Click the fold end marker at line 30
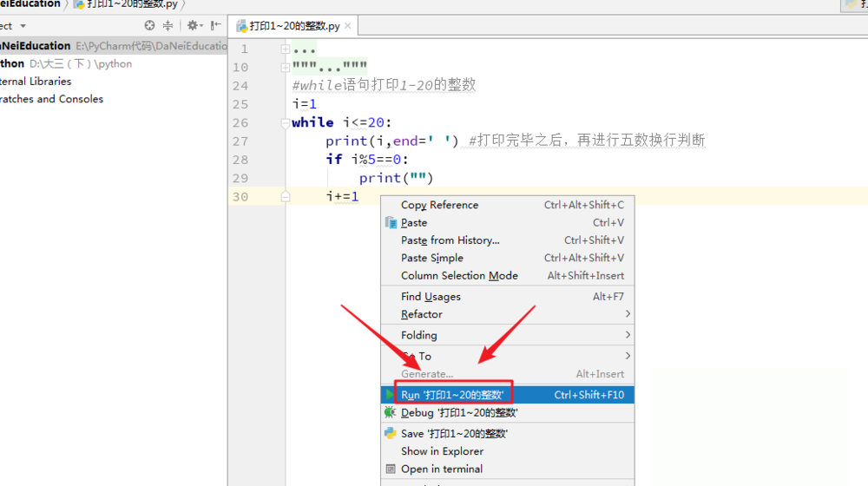868x486 pixels. (285, 196)
